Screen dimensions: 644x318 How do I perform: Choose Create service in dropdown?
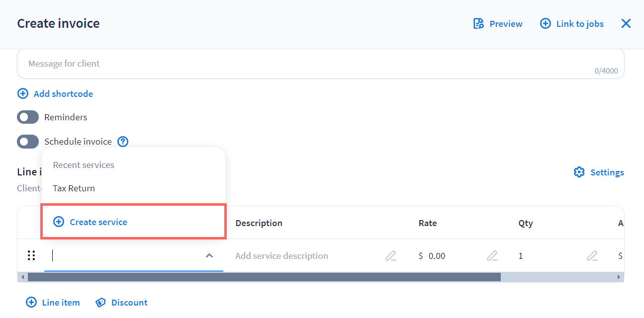click(98, 222)
